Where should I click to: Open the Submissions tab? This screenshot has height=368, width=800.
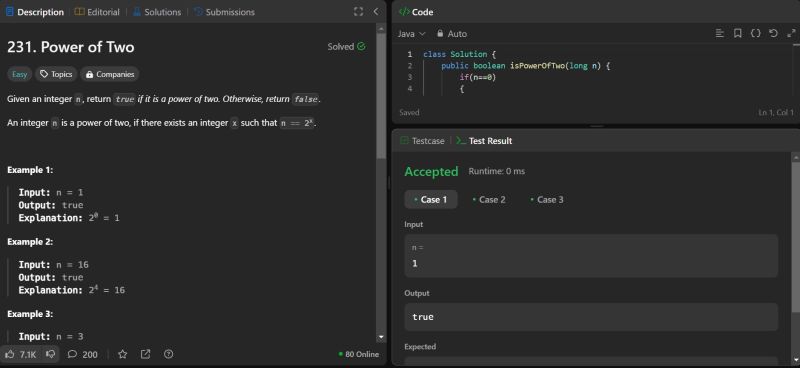pyautogui.click(x=224, y=12)
